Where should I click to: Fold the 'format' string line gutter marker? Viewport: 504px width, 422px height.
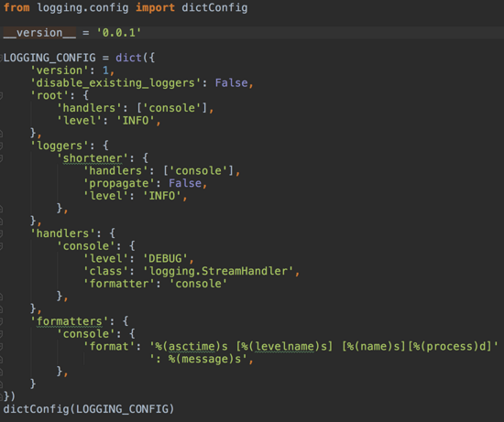[1, 346]
